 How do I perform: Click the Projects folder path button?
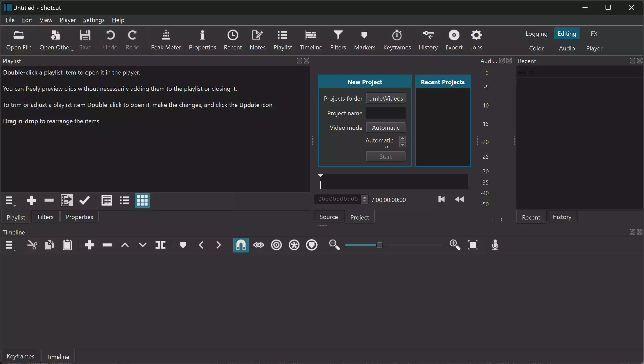coord(386,98)
